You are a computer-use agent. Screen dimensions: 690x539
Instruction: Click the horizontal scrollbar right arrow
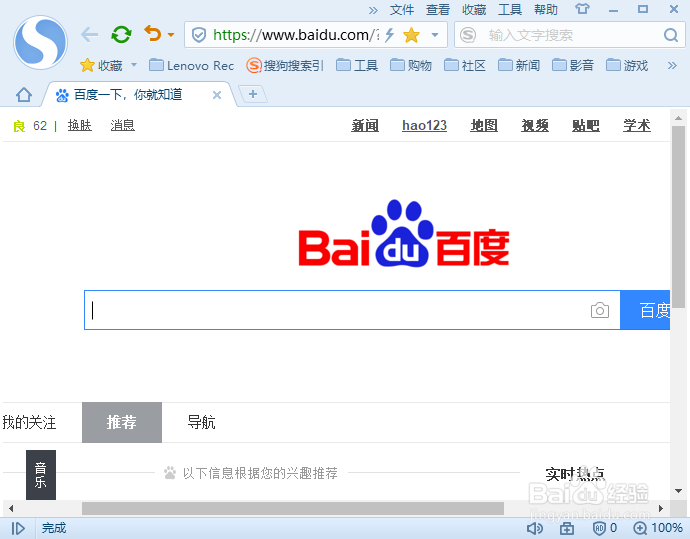coord(661,508)
